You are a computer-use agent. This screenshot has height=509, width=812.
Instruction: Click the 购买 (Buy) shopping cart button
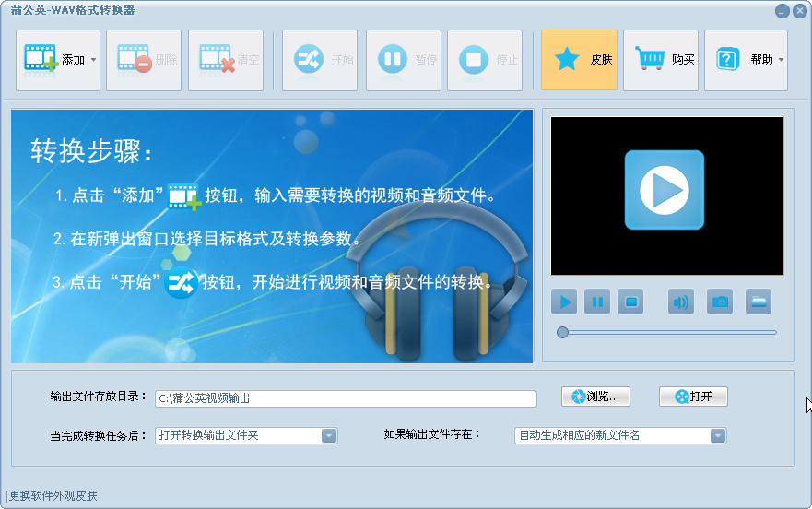(x=661, y=60)
